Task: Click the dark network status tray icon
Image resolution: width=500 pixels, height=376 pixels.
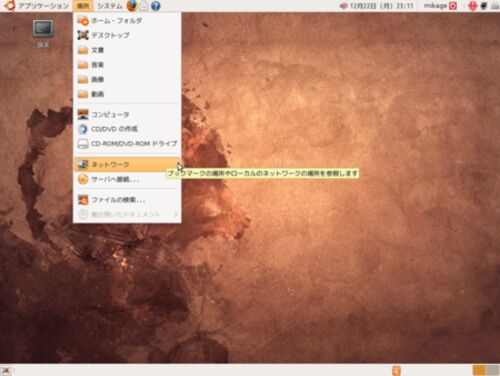Action: (484, 6)
